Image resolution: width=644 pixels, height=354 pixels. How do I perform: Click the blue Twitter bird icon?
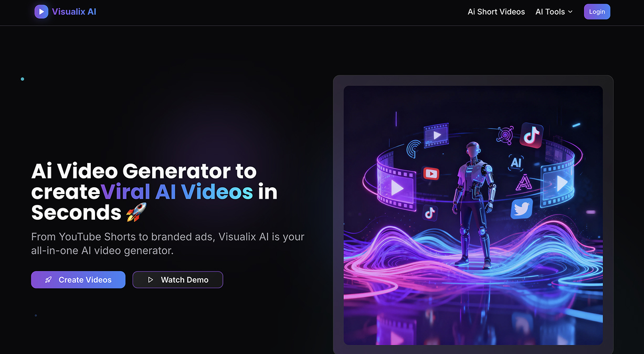pyautogui.click(x=522, y=208)
